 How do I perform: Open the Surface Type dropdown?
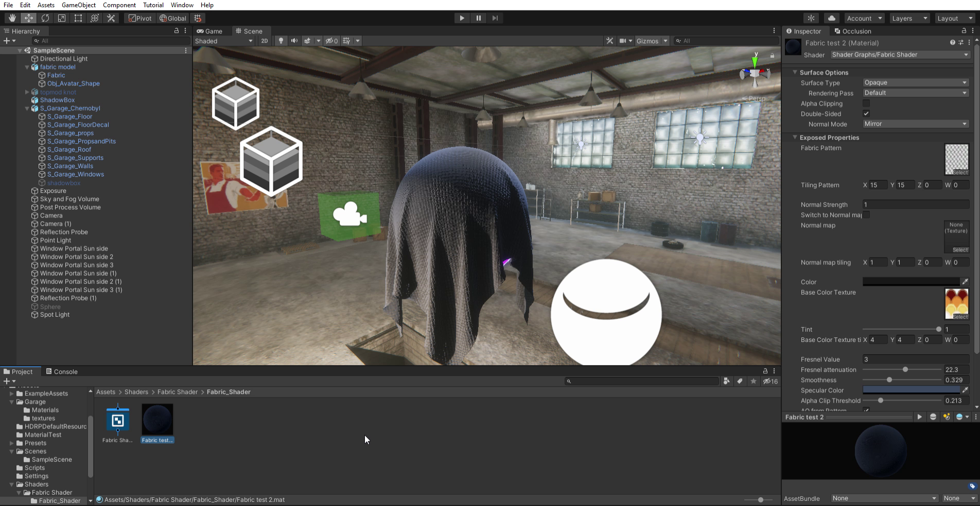pyautogui.click(x=915, y=83)
